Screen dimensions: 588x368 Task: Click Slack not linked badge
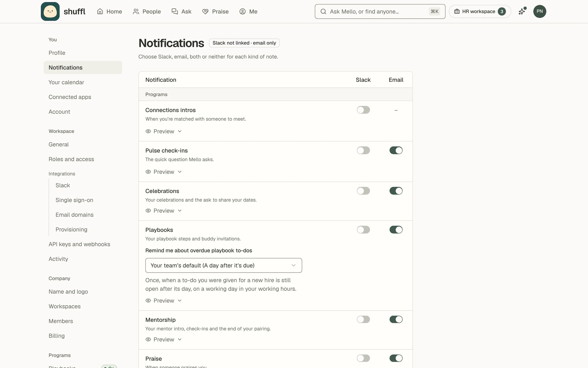244,43
